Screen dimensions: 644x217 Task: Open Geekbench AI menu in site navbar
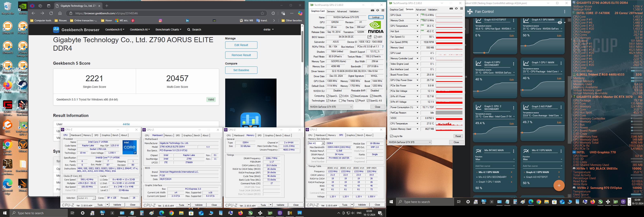click(140, 30)
